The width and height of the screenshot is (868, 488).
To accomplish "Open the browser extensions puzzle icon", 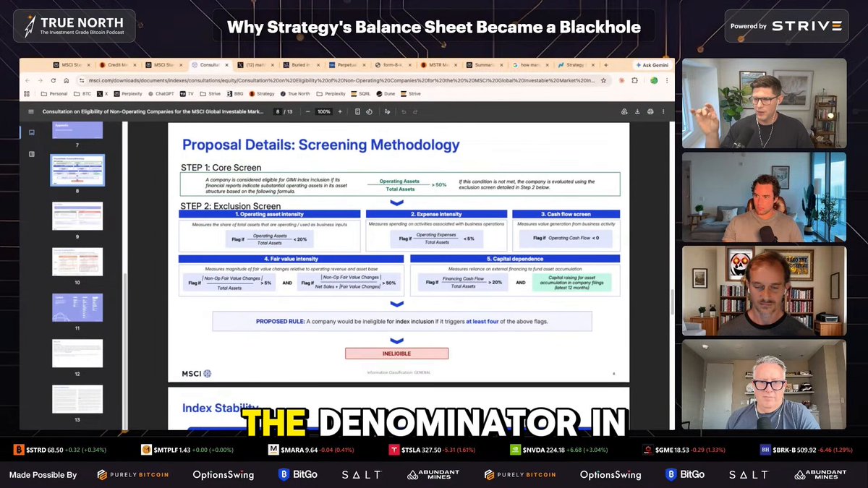I will tap(634, 80).
